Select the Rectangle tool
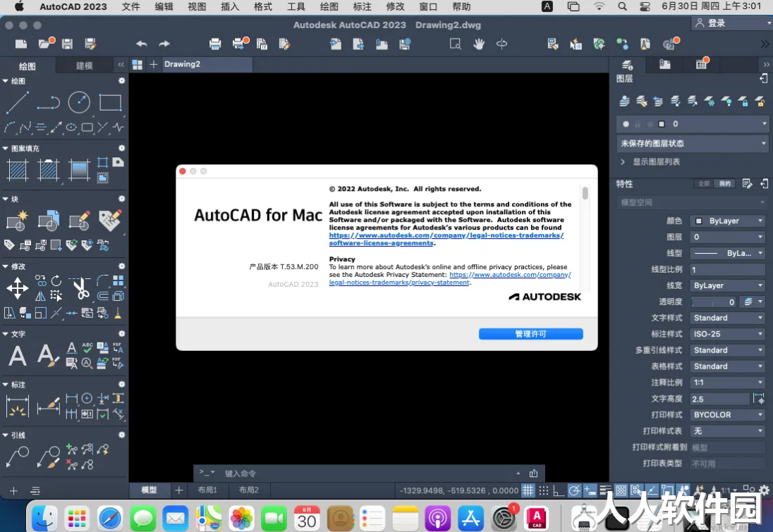This screenshot has width=773, height=532. [x=110, y=102]
